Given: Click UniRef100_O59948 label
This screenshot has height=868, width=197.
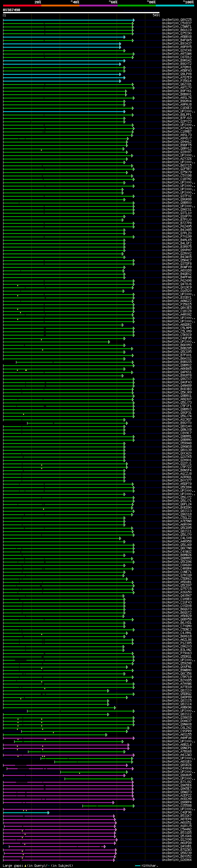Looking at the screenshot, I should click(177, 443).
